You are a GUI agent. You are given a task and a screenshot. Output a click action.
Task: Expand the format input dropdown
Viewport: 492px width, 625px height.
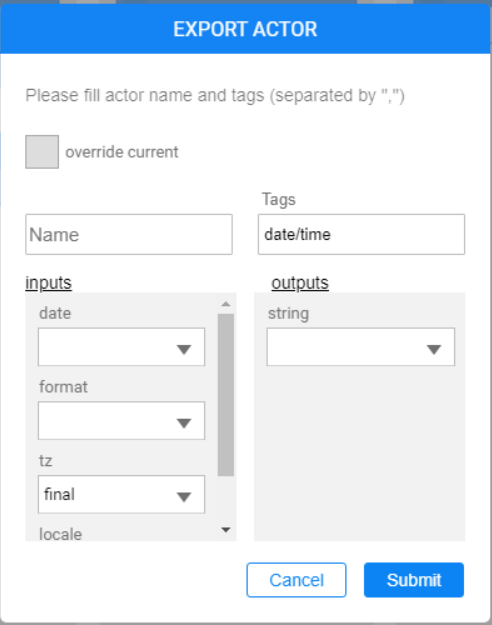(x=121, y=421)
